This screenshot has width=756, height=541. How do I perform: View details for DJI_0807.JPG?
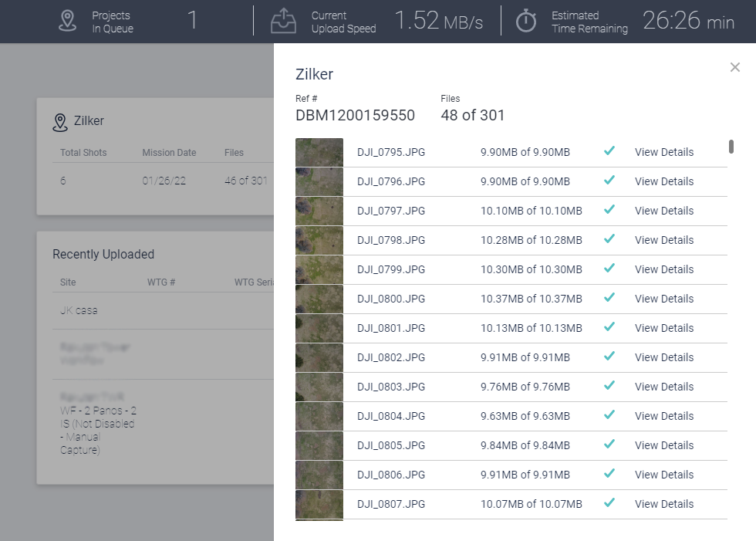664,505
